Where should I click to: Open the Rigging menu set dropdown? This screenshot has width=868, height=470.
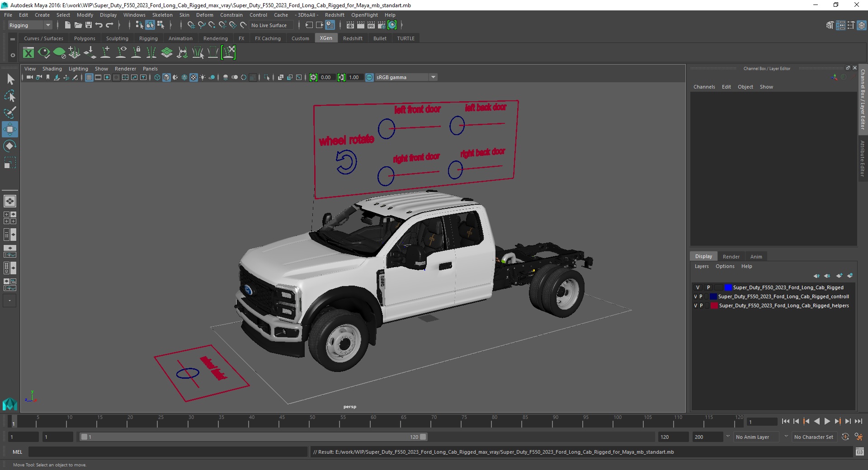(30, 25)
